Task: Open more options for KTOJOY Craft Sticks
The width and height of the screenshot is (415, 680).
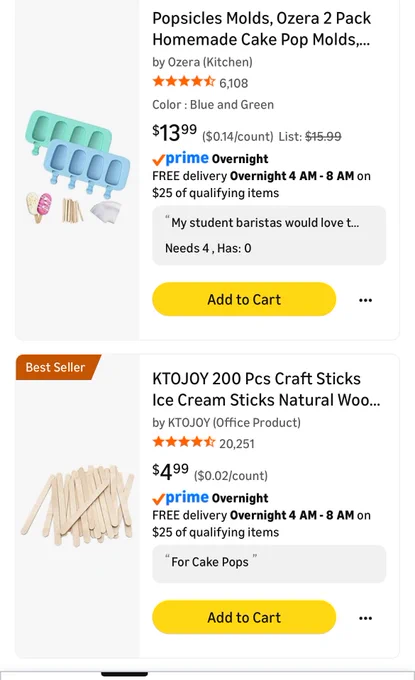Action: point(365,618)
